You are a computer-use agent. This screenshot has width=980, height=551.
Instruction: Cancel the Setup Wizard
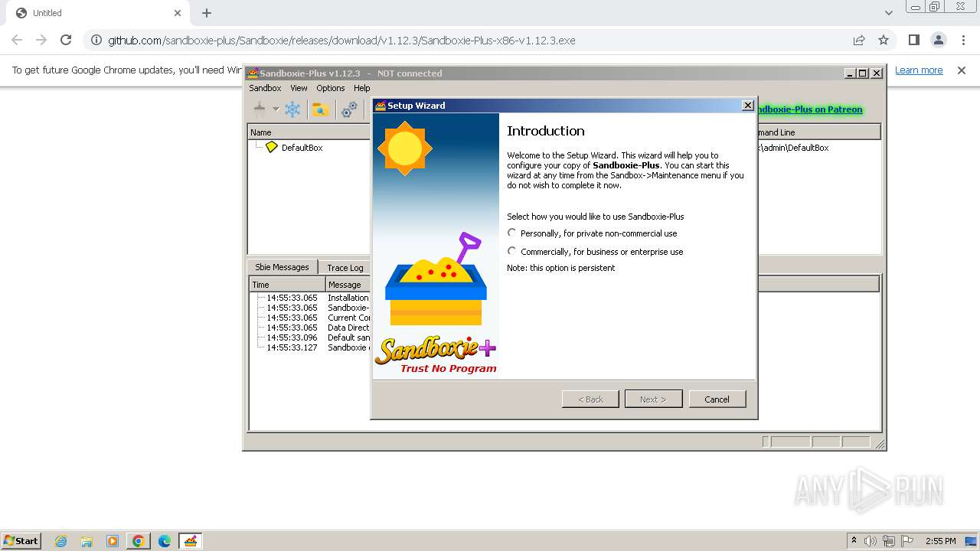(717, 399)
